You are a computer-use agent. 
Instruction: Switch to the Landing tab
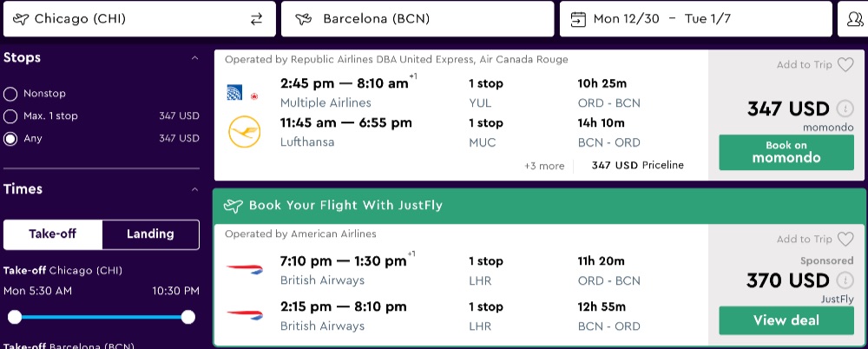(150, 234)
